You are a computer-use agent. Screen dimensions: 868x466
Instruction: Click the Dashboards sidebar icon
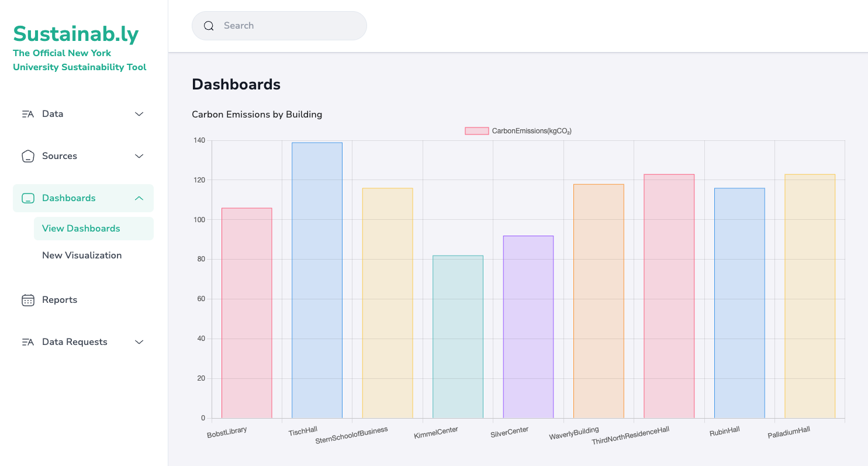[x=27, y=198]
